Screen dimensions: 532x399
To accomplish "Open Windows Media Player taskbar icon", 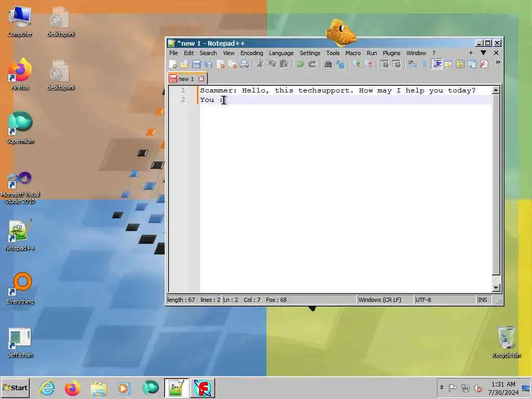I will [124, 388].
